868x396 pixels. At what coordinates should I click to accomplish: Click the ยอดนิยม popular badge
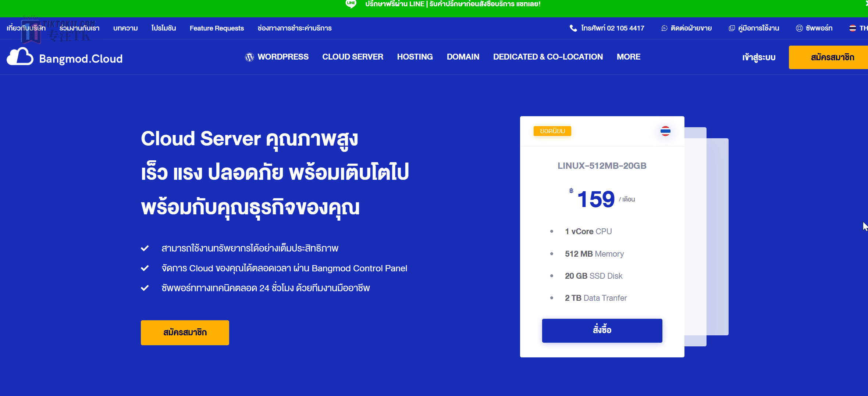point(552,131)
